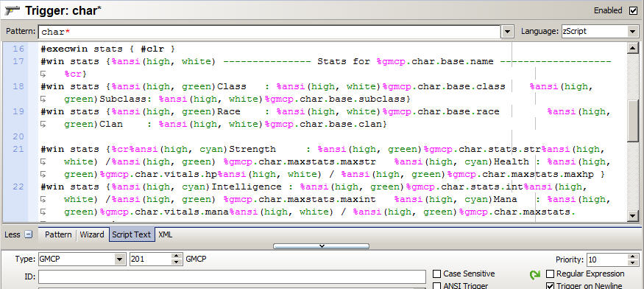
Task: Click line number 19 in gutter
Action: click(x=18, y=111)
